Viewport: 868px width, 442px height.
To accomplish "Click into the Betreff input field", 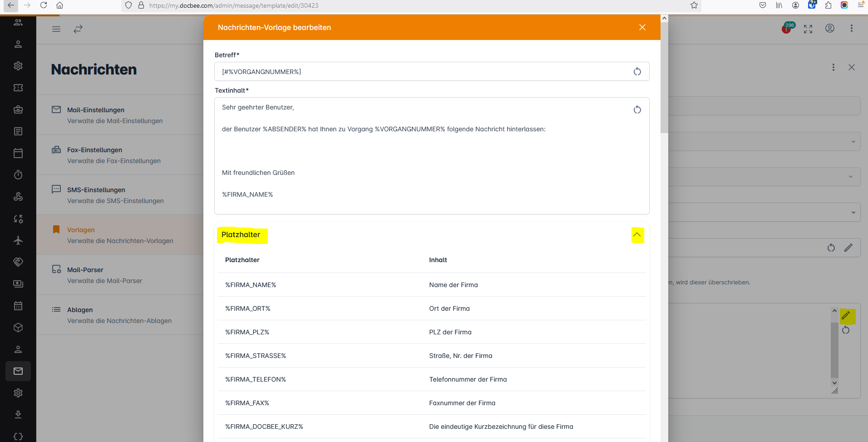I will coord(422,72).
